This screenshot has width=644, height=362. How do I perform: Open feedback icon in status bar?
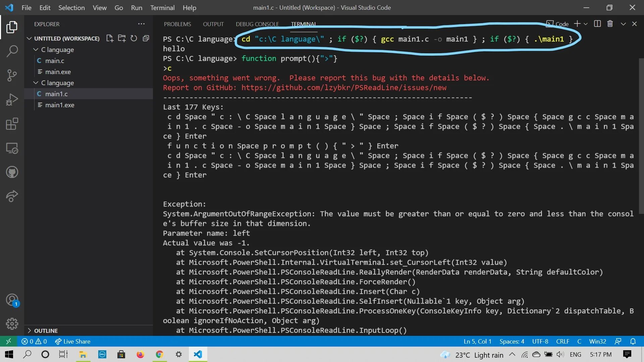[618, 341]
